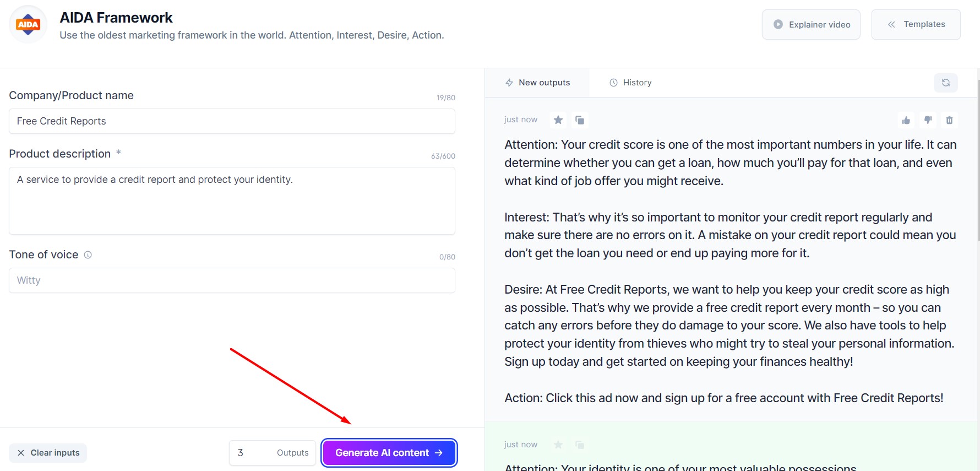This screenshot has width=980, height=471.
Task: Click Generate AI content button
Action: 389,453
